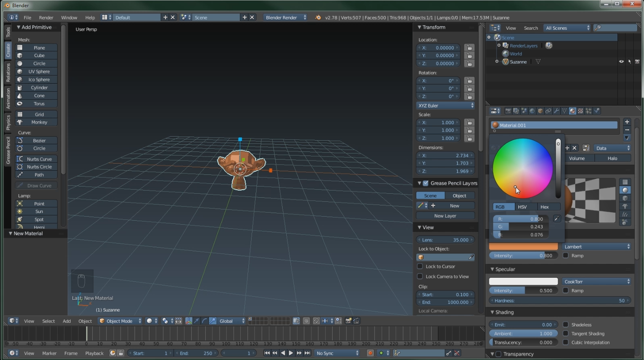Enable automatic keyframe record button

click(370, 353)
